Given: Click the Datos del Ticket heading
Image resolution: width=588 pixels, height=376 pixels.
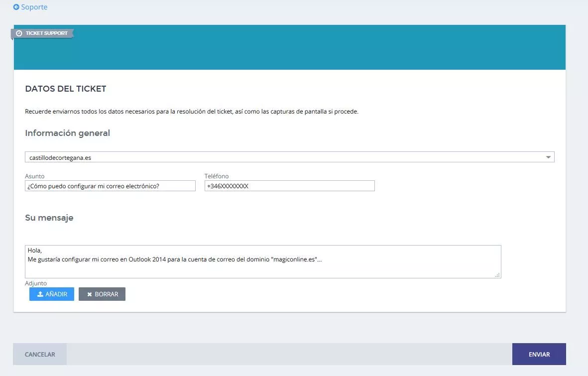Looking at the screenshot, I should click(66, 89).
